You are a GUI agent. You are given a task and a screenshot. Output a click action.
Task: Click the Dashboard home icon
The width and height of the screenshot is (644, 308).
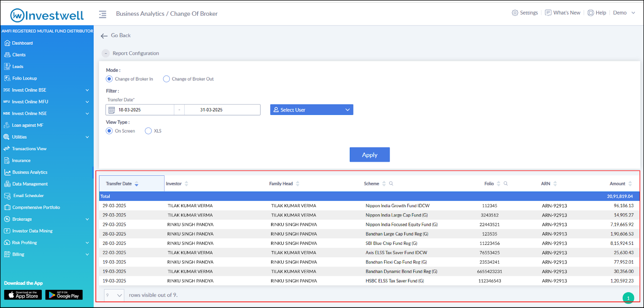tap(7, 43)
